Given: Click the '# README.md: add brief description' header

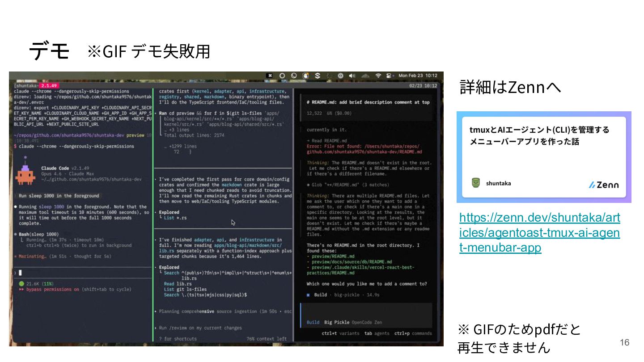Looking at the screenshot, I should [x=368, y=102].
